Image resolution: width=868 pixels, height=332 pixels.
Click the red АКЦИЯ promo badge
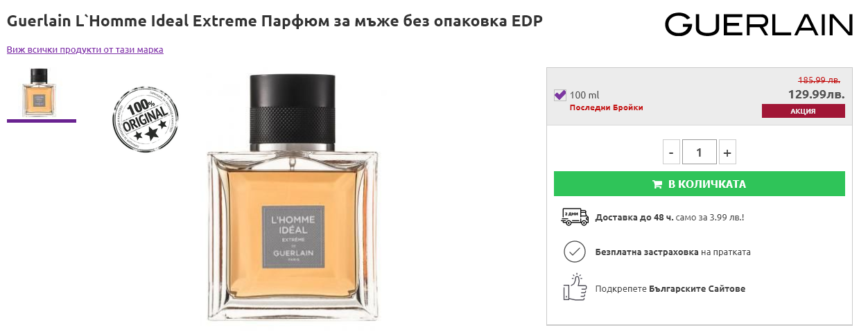(803, 111)
